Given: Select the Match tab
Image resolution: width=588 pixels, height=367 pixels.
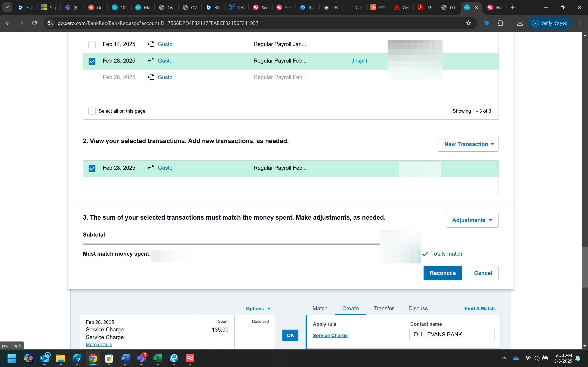Looking at the screenshot, I should click(320, 308).
